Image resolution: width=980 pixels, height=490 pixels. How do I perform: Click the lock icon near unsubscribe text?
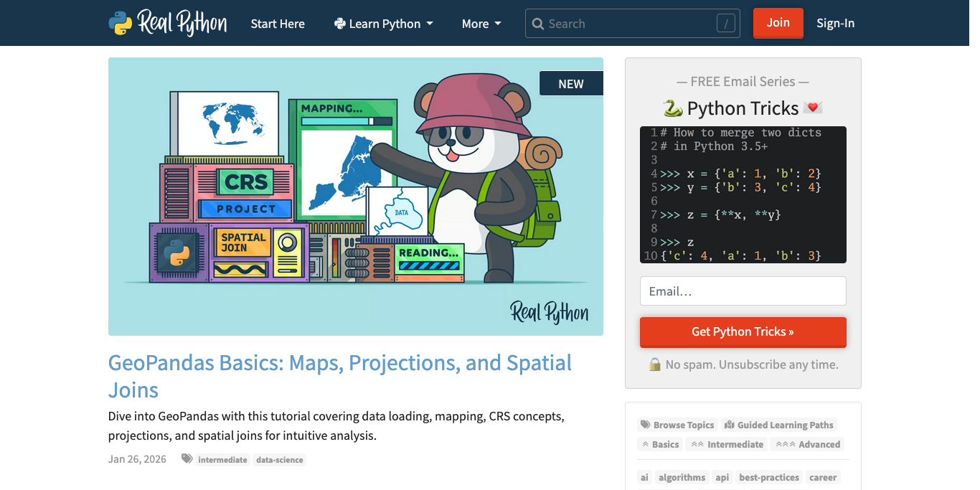[x=654, y=364]
